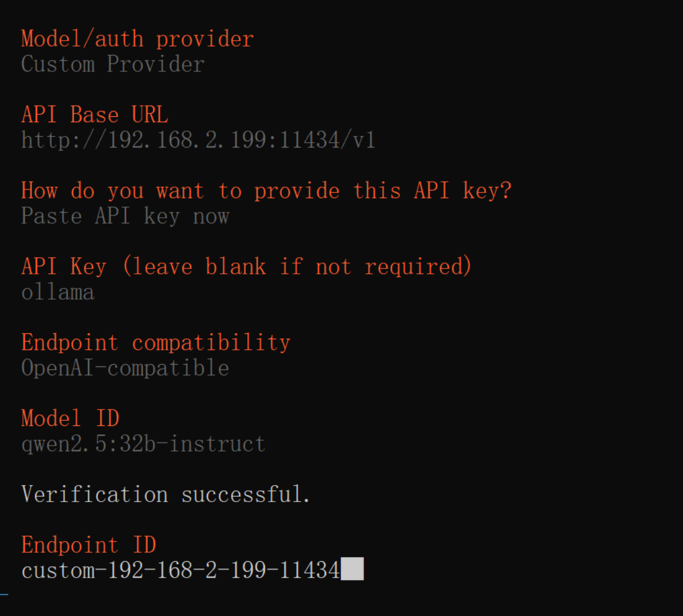683x616 pixels.
Task: Click the Endpoint compatibility heading
Action: tap(156, 342)
